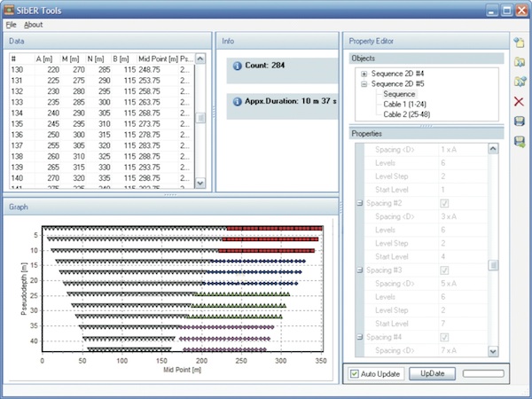Select Cable 1 (1-24) in Objects tree
Viewport: 532px width, 399px height.
(x=408, y=104)
